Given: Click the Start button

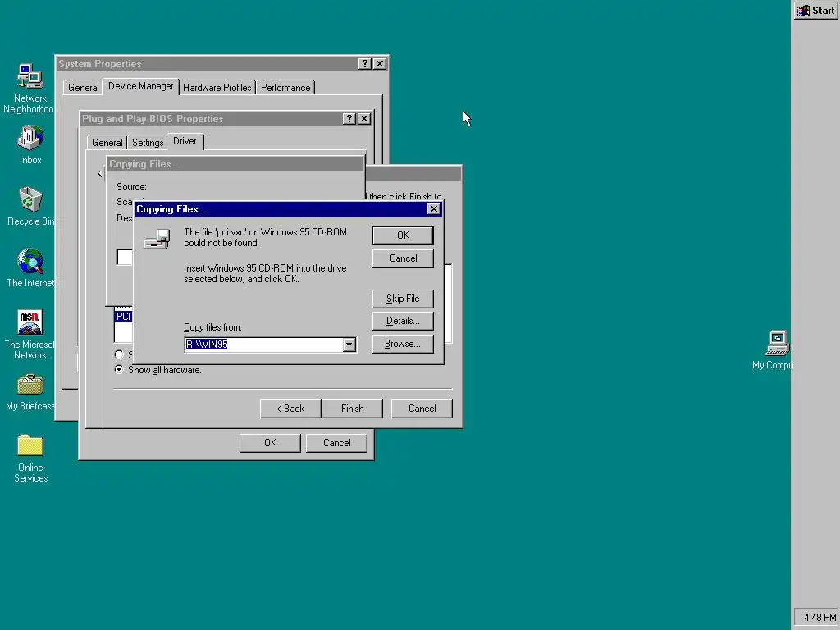Looking at the screenshot, I should click(816, 11).
